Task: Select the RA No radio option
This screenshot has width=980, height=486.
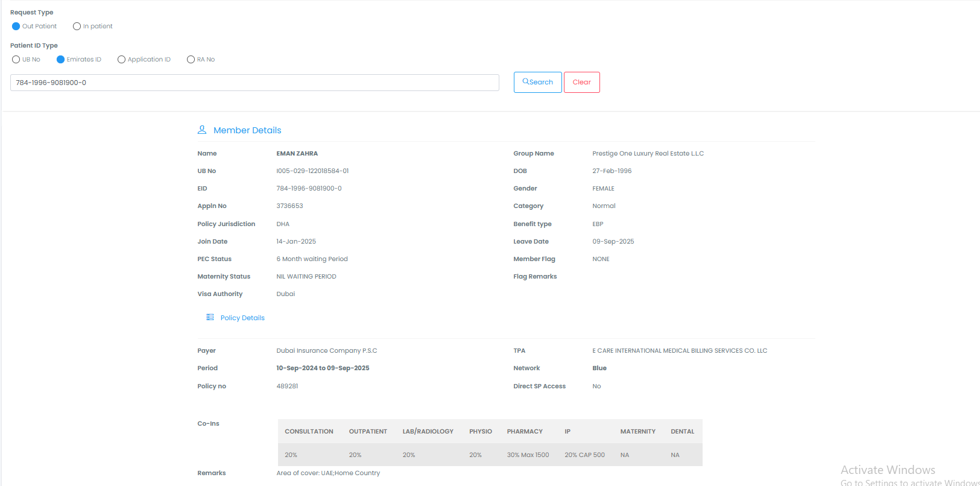Action: (191, 60)
